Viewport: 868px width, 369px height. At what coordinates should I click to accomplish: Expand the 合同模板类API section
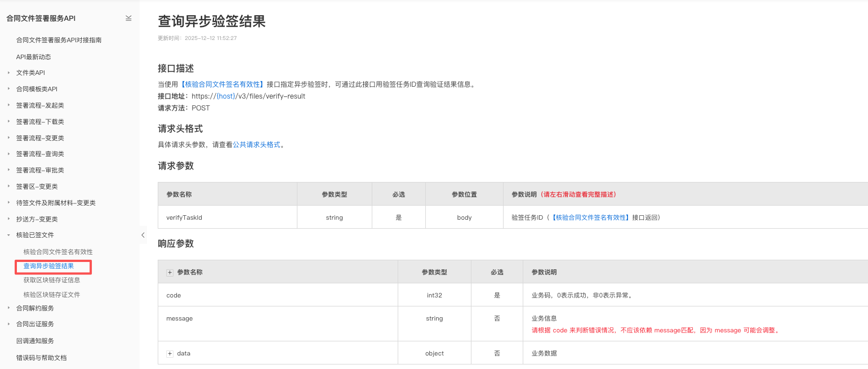pos(9,89)
